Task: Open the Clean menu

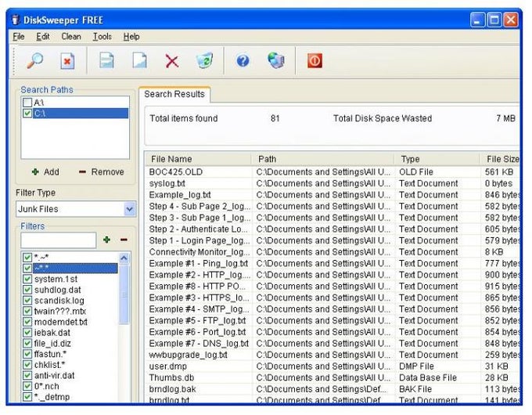Action: pos(71,36)
